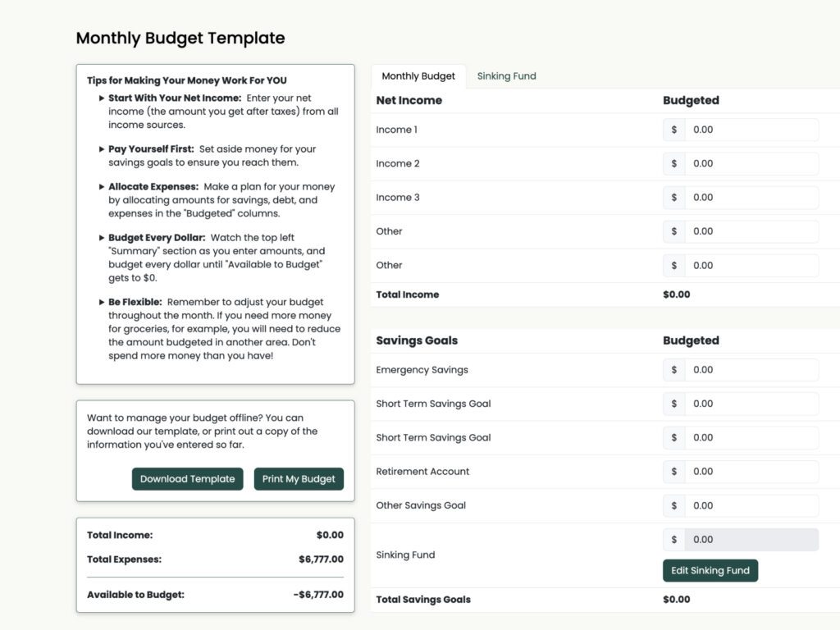Click the Emergency Savings amount field
The height and width of the screenshot is (630, 840).
pos(751,370)
